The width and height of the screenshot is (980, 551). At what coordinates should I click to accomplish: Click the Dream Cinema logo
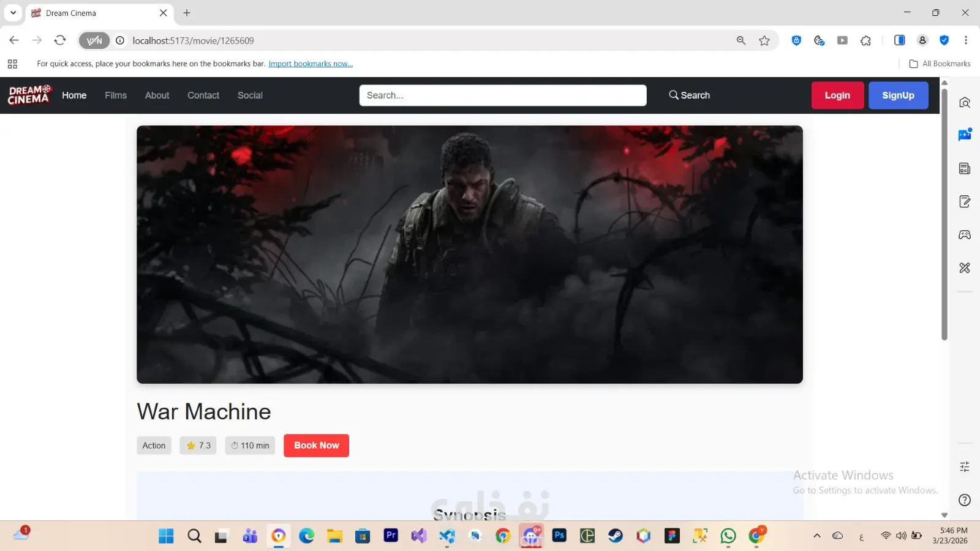pyautogui.click(x=29, y=95)
